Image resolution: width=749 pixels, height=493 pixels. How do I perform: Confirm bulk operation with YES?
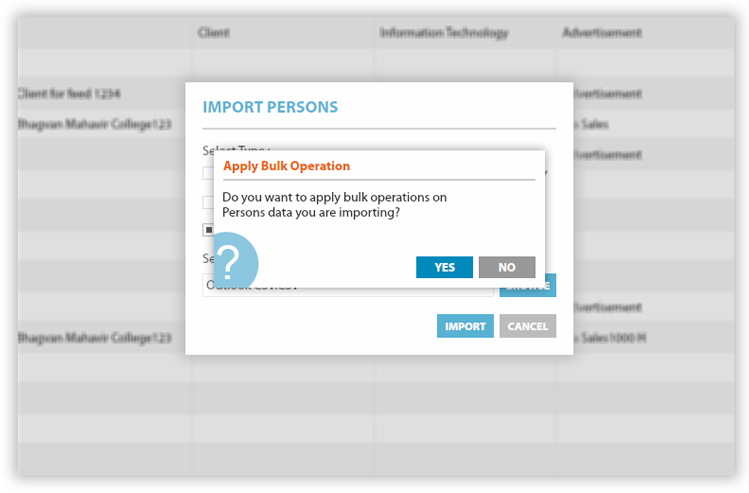pyautogui.click(x=444, y=267)
